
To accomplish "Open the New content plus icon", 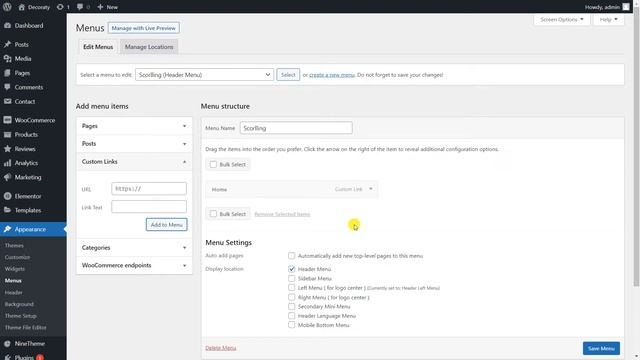I will (100, 7).
